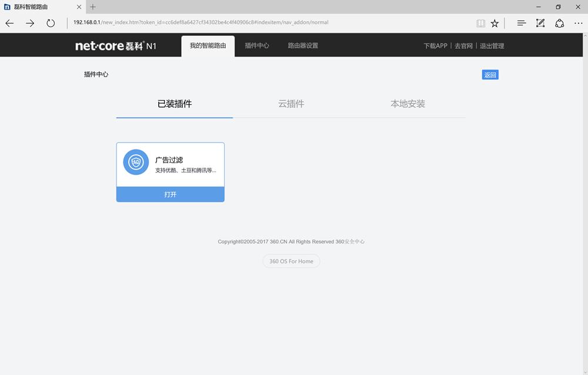This screenshot has width=588, height=375.
Task: Click the browser back arrow
Action: pos(9,23)
